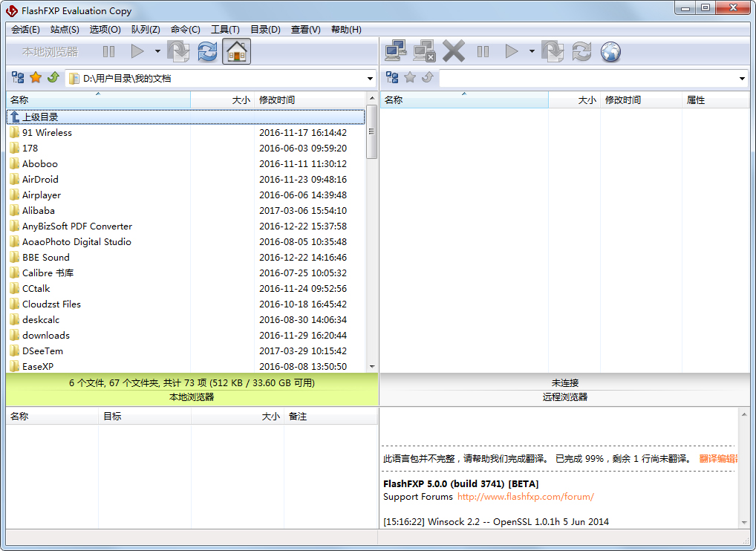Click the abort X icon
The image size is (756, 551).
454,51
